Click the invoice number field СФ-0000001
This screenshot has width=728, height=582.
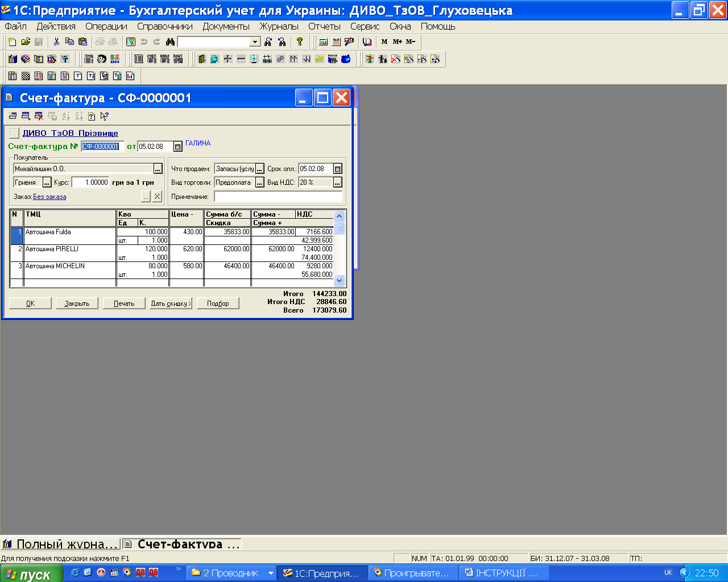pos(102,147)
